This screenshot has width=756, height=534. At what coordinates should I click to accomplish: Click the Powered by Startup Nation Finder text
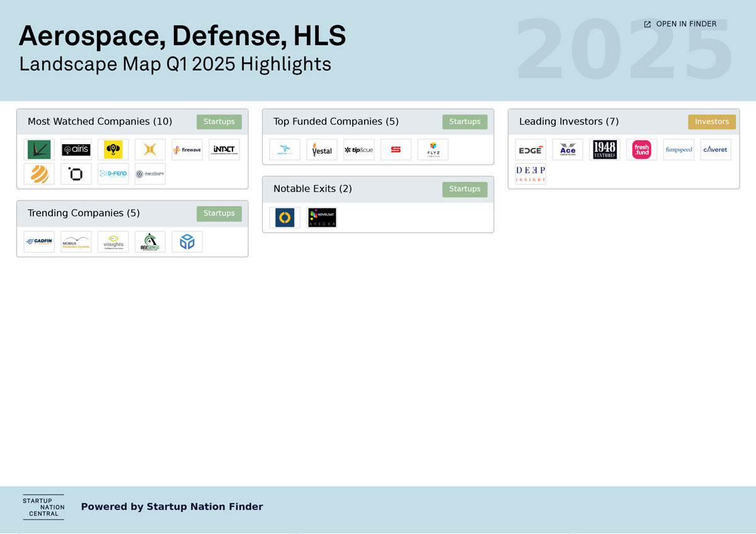click(x=172, y=507)
